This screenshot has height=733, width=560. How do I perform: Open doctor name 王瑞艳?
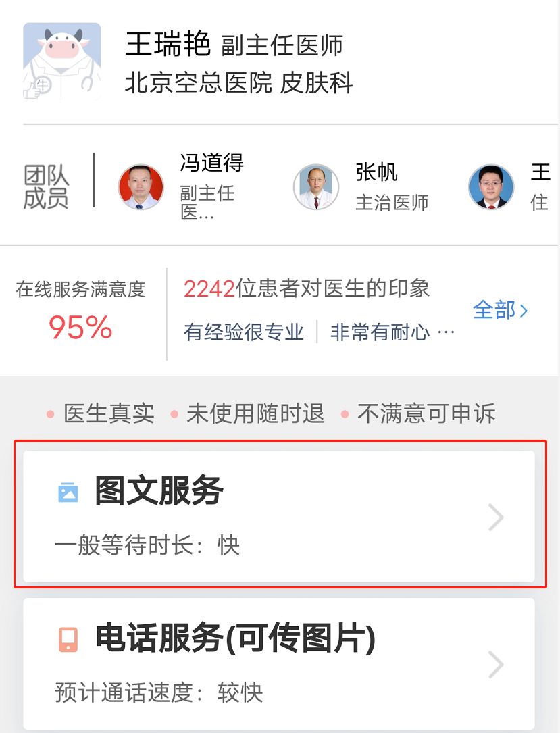(168, 45)
